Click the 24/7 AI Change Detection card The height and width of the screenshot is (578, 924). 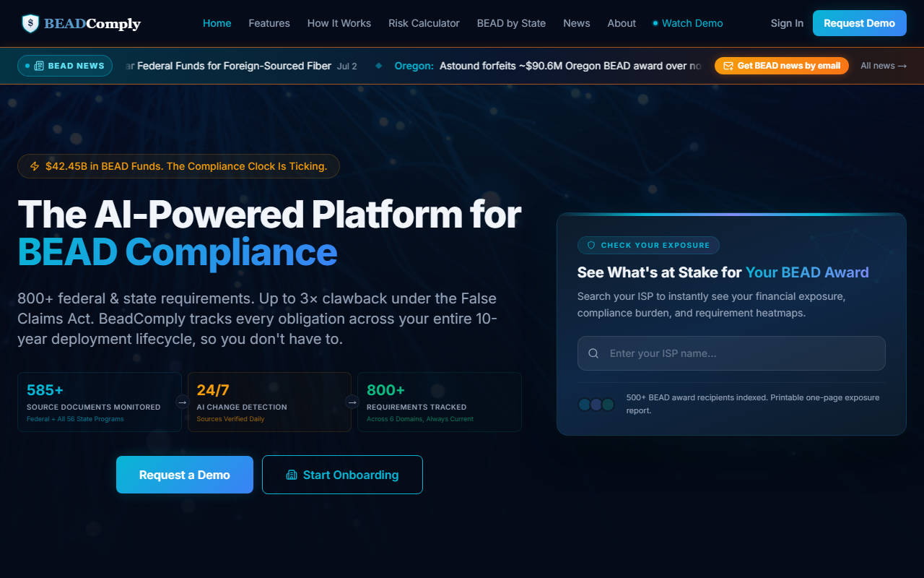click(x=269, y=402)
